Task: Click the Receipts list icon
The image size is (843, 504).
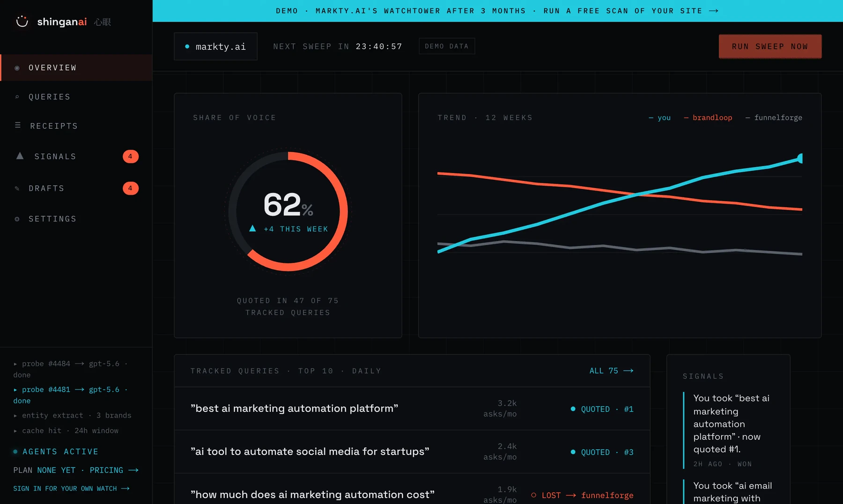Action: [18, 125]
